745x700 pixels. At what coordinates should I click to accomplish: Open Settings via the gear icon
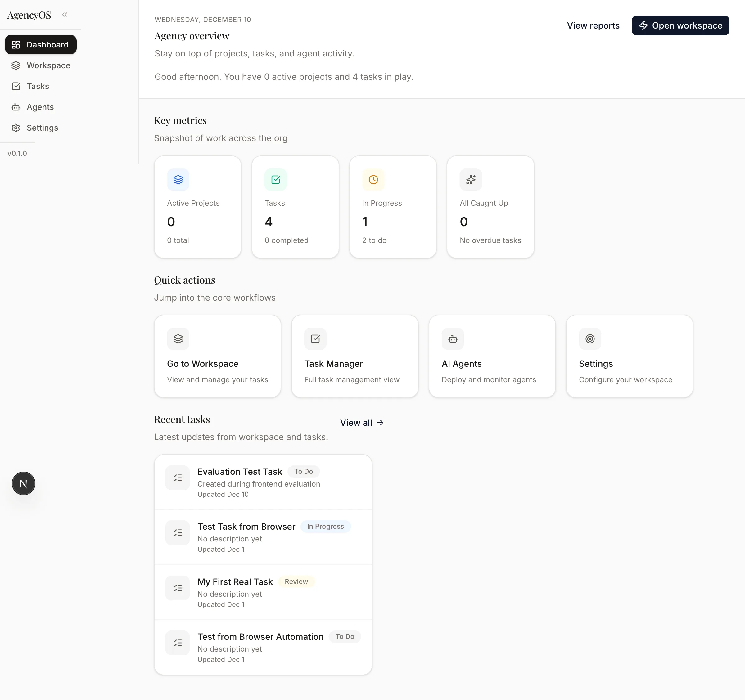coord(15,128)
